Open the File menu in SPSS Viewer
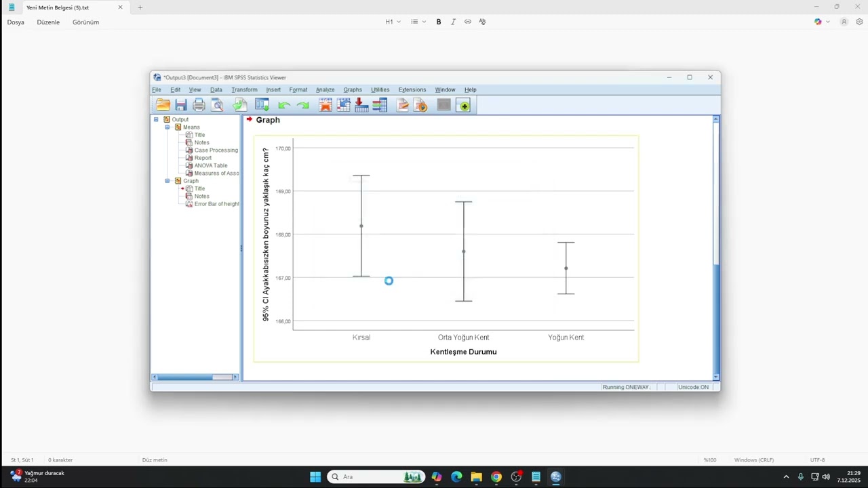868x488 pixels. click(157, 89)
